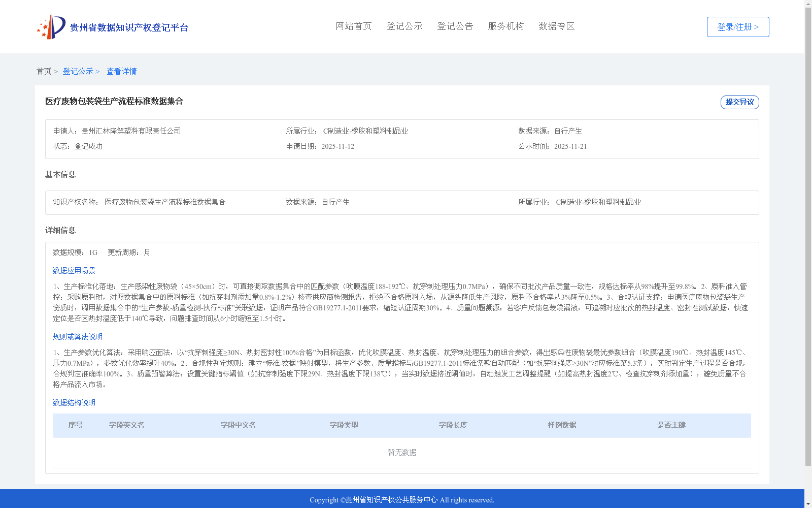
Task: Click the page heading 医疗废物包装袋生产流程标准数据集合
Action: coord(114,101)
